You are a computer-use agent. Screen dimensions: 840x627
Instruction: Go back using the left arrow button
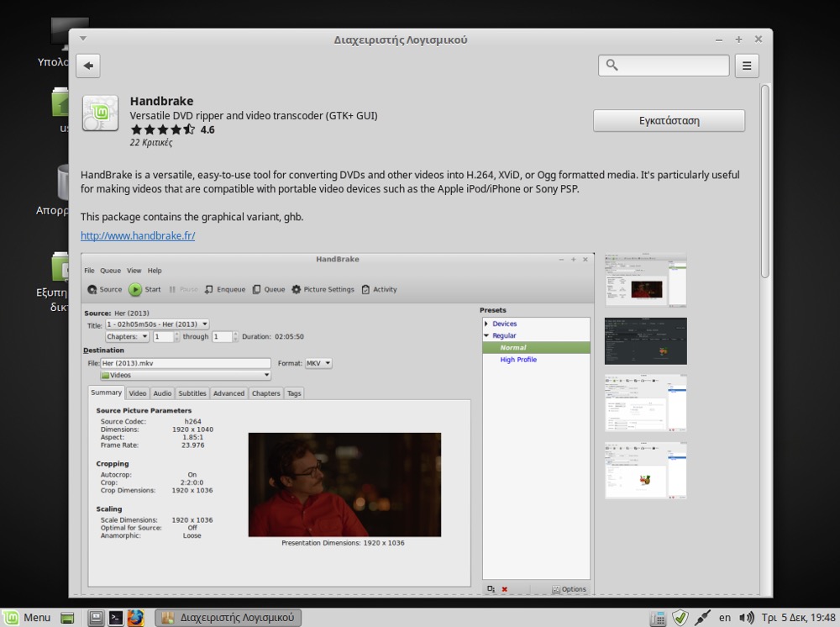(x=88, y=66)
